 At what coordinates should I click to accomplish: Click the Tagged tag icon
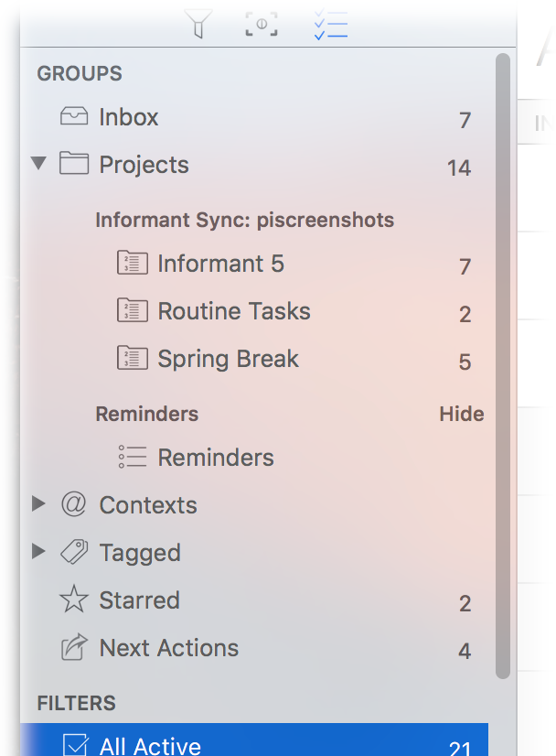[73, 553]
